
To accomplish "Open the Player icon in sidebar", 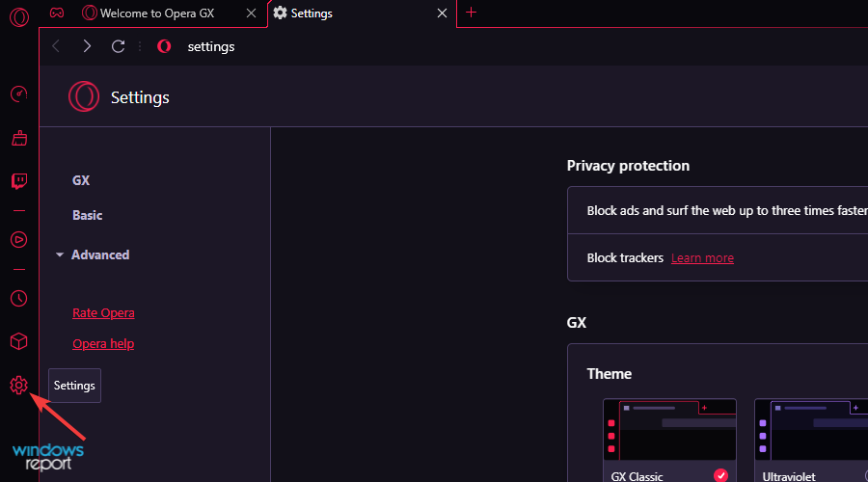I will click(x=19, y=240).
